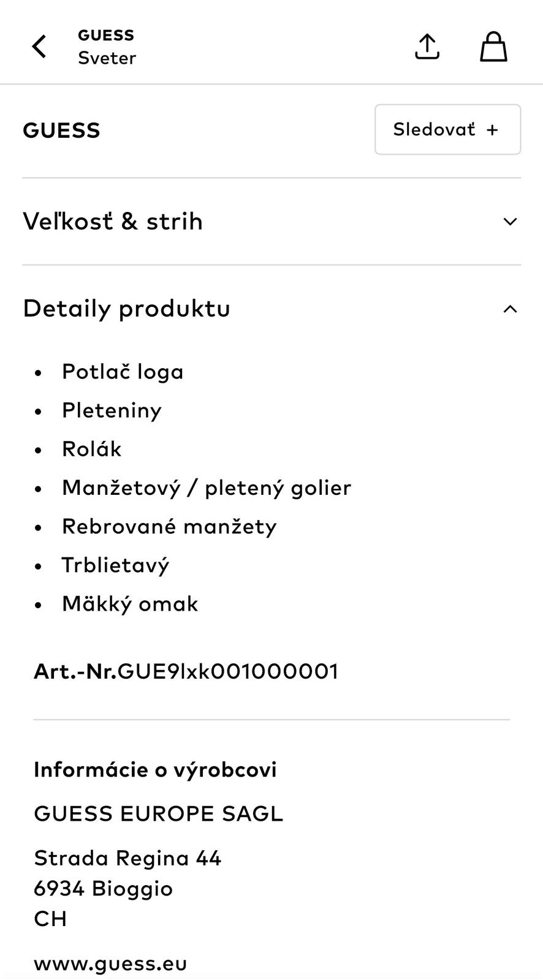The image size is (543, 980).
Task: Tap the Informácie o výrobcovi heading
Action: click(155, 769)
